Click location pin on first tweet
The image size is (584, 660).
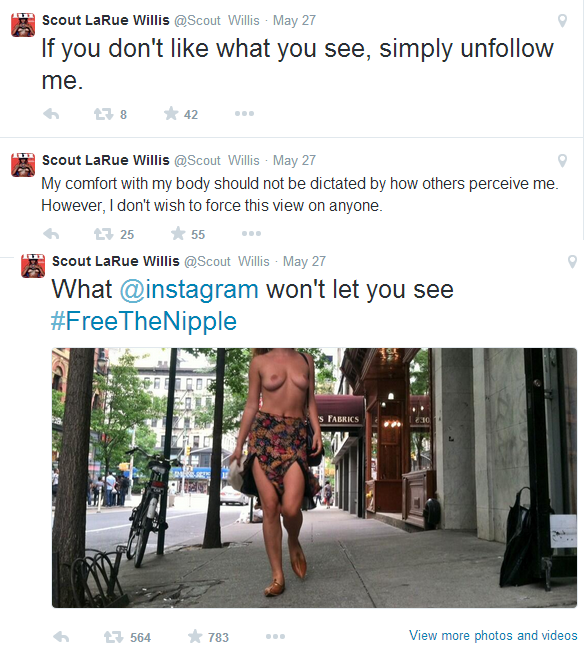562,21
